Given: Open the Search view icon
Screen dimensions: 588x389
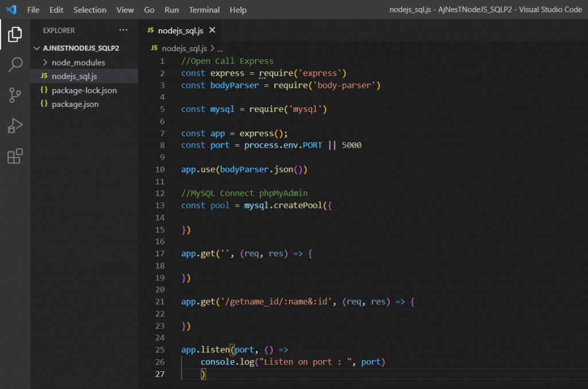Looking at the screenshot, I should tap(15, 65).
